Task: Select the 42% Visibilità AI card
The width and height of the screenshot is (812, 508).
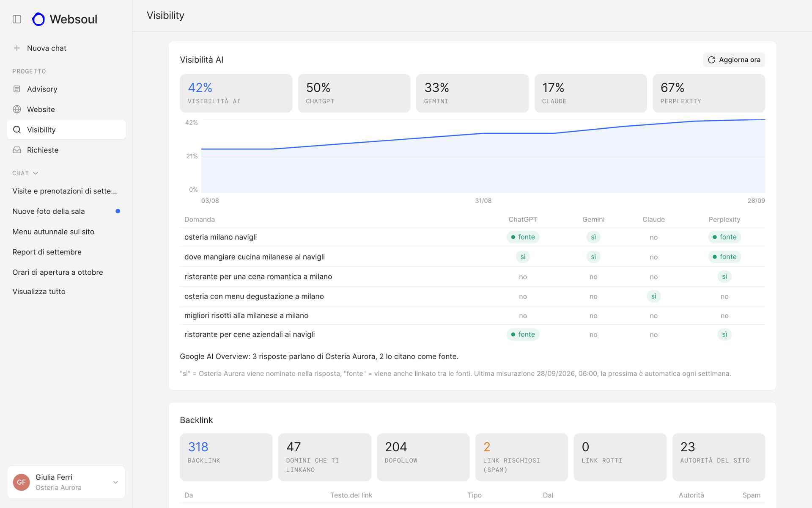Action: click(236, 93)
